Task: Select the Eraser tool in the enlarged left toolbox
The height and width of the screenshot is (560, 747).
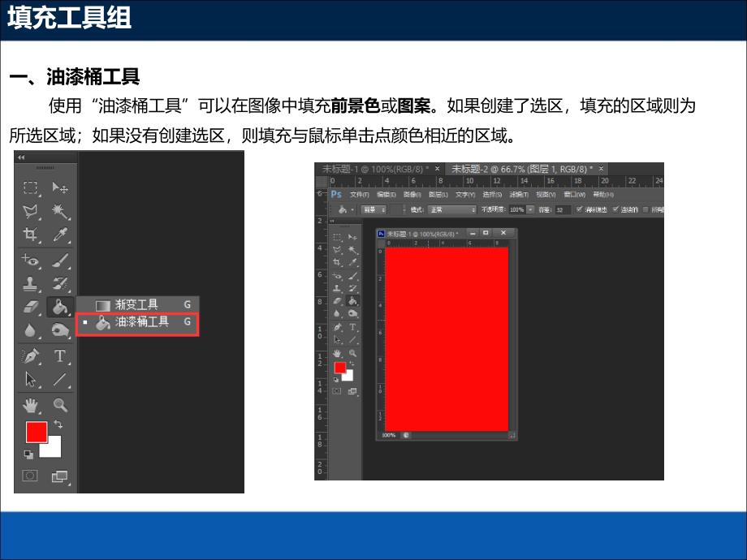Action: point(31,307)
